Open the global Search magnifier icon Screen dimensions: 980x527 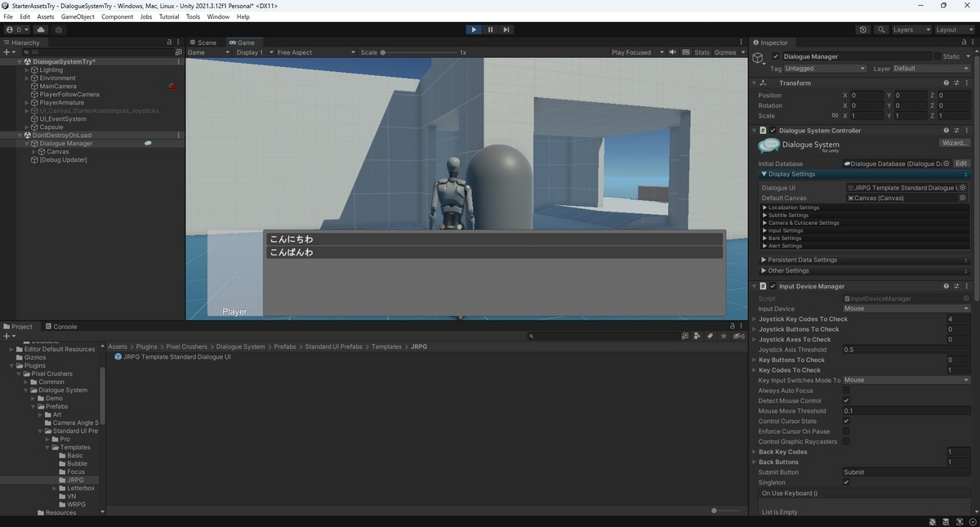click(x=881, y=29)
